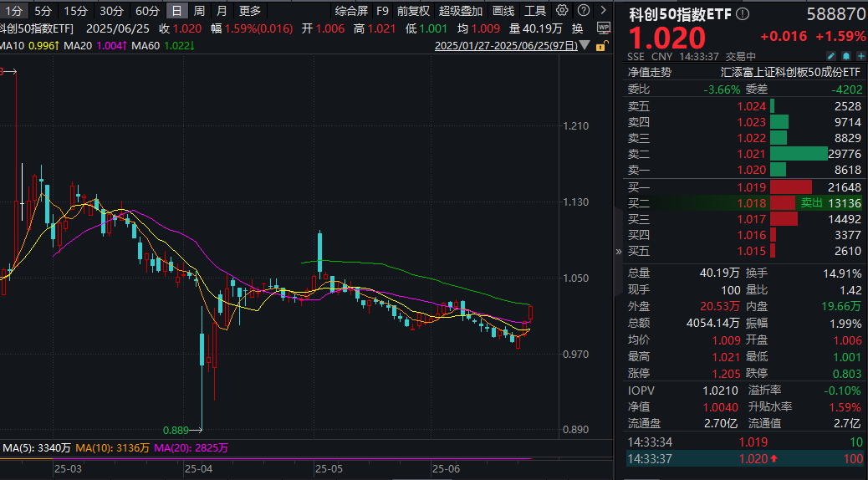Click the help question mark icon
This screenshot has height=480, width=868.
tap(582, 11)
